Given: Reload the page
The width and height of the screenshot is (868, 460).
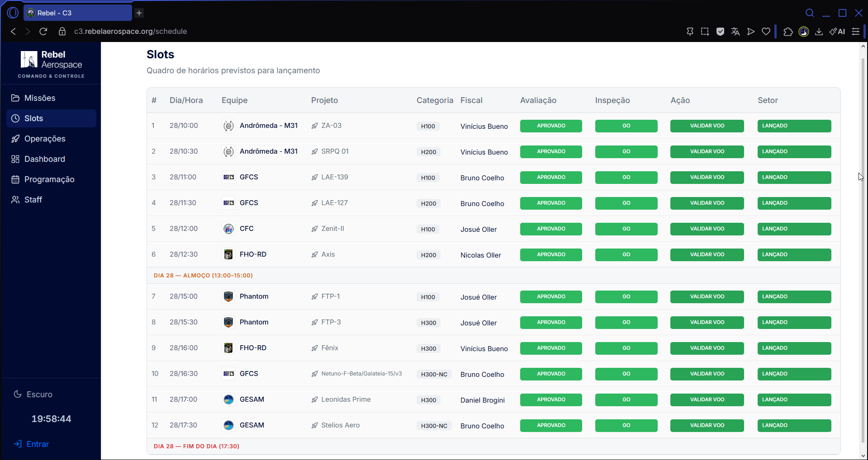Looking at the screenshot, I should pos(43,31).
